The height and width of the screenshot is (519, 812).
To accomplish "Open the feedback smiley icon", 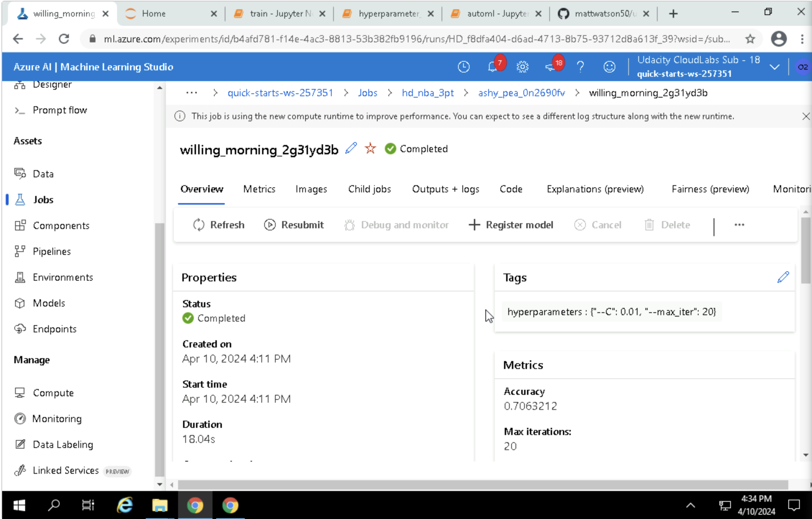I will [609, 67].
